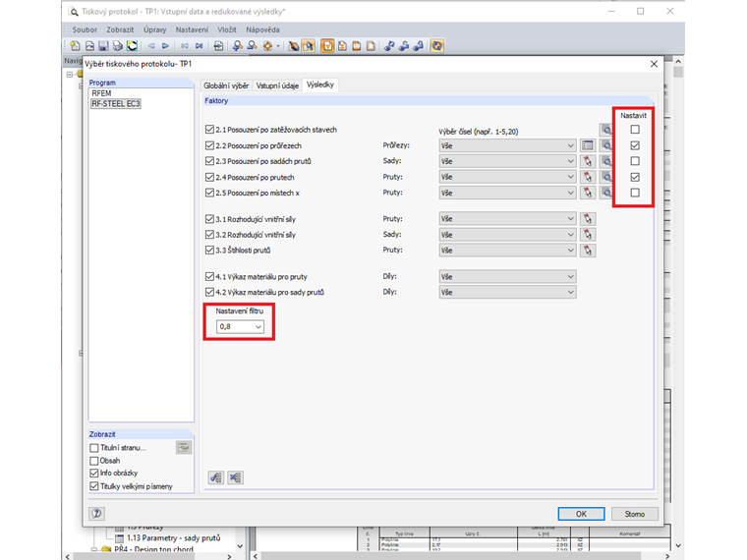Open the Průřezy dropdown in row 2.2
Image resolution: width=747 pixels, height=560 pixels.
(x=507, y=145)
